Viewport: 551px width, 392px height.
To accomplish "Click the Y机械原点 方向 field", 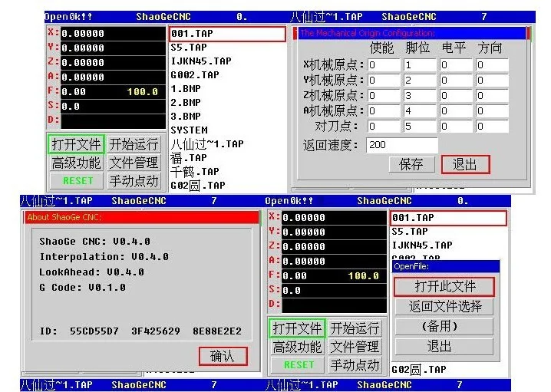I will point(493,81).
